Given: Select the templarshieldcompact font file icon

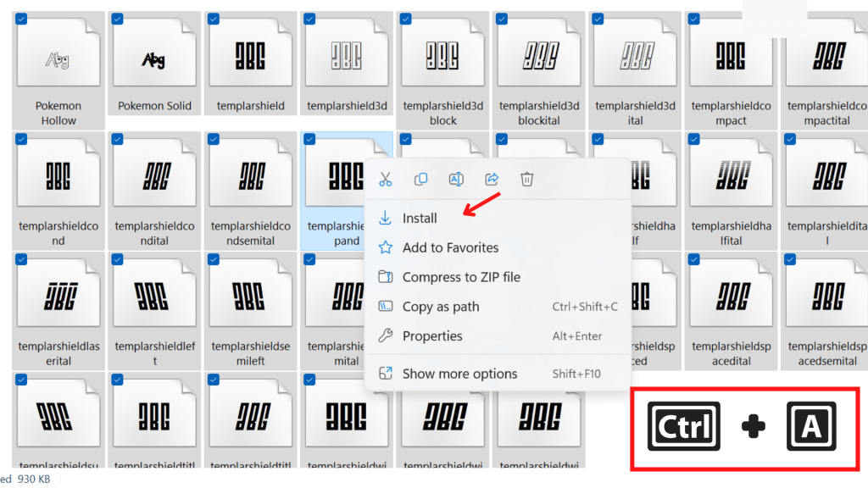Looking at the screenshot, I should (731, 53).
